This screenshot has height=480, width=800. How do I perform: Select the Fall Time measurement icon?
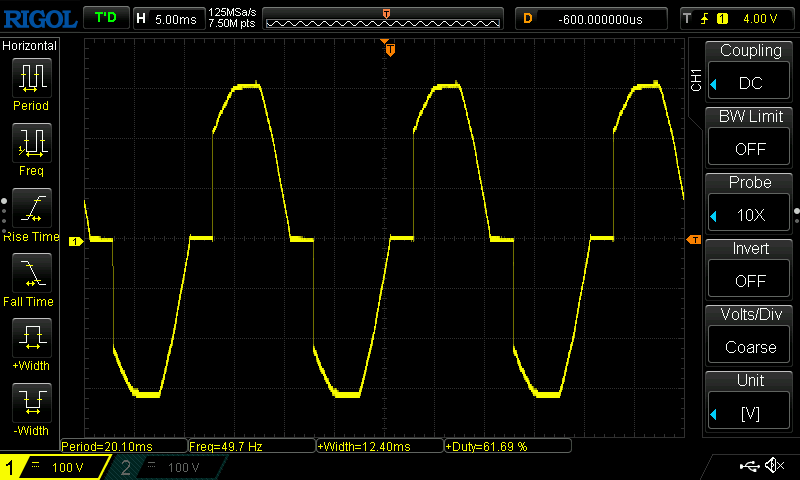click(32, 273)
